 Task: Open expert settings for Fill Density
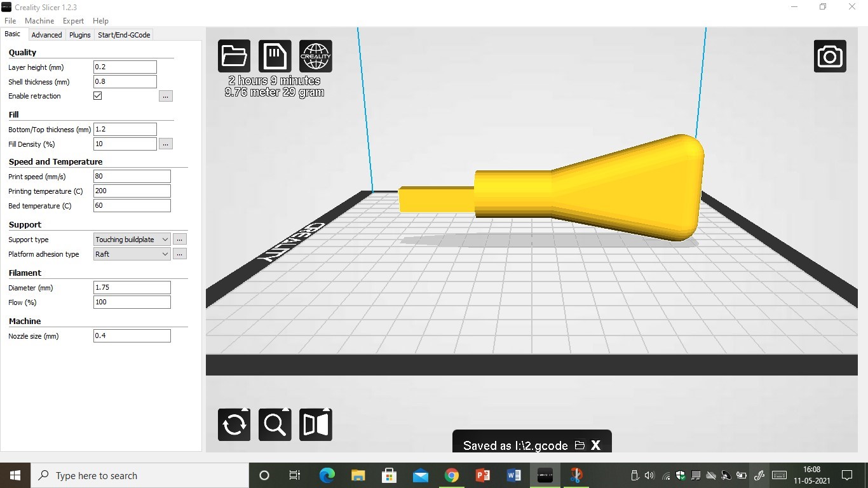point(165,144)
